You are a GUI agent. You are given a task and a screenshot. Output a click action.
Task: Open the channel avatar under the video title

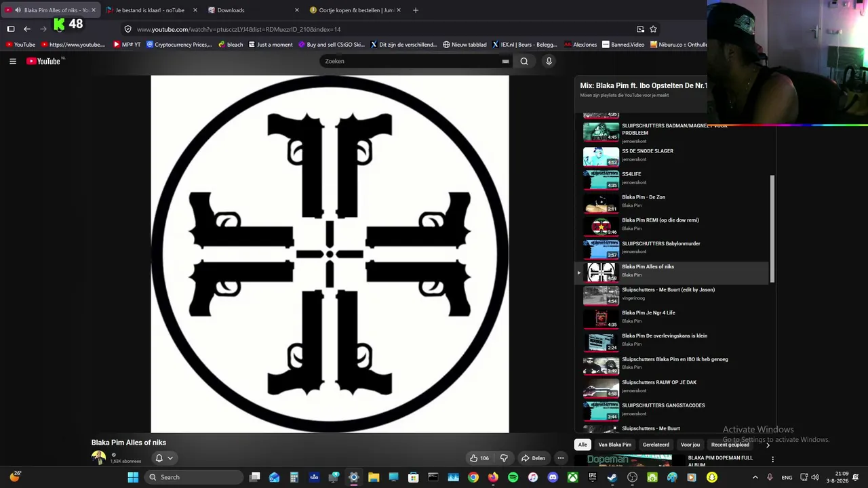[x=99, y=458]
